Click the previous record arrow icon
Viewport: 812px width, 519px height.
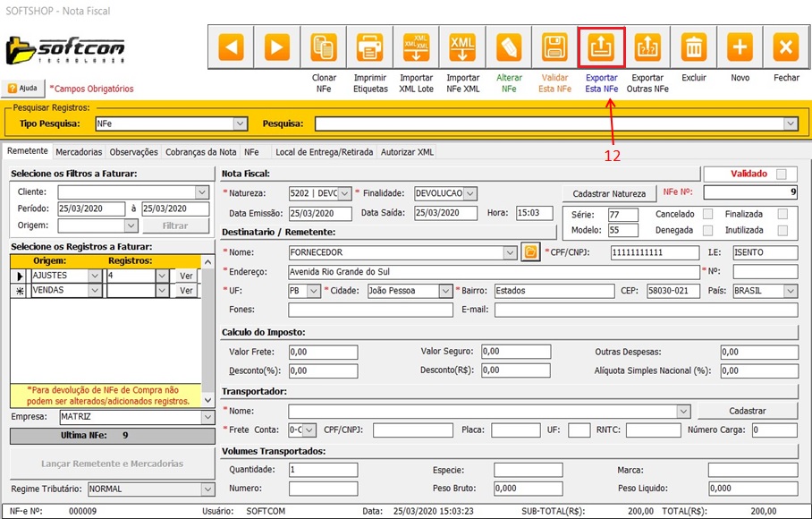[231, 47]
